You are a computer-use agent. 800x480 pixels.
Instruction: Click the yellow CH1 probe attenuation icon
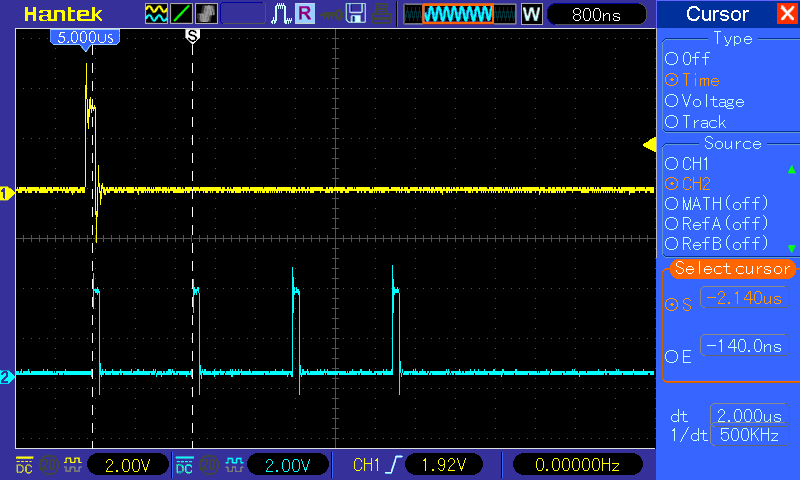tap(72, 465)
